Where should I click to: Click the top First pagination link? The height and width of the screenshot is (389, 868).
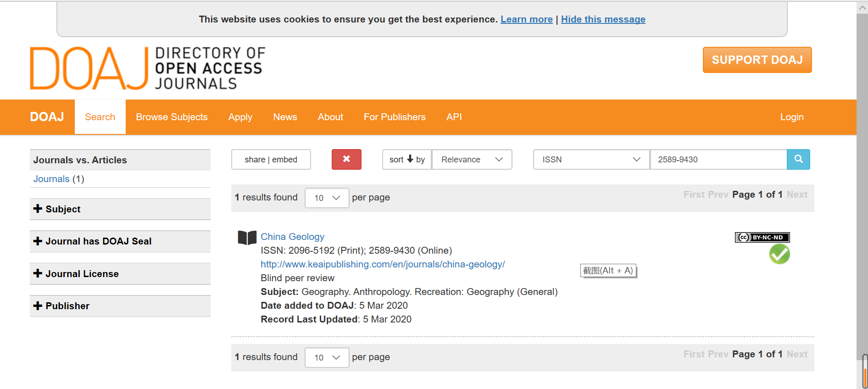694,194
